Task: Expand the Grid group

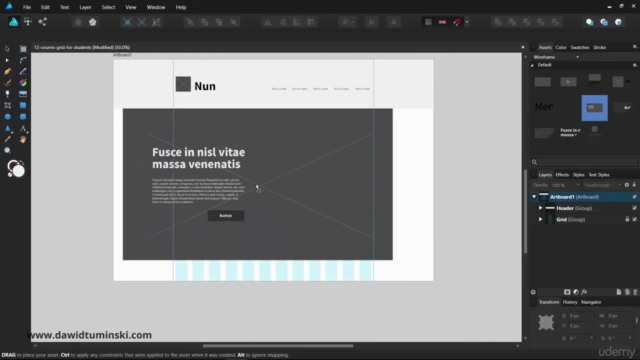Action: tap(540, 220)
